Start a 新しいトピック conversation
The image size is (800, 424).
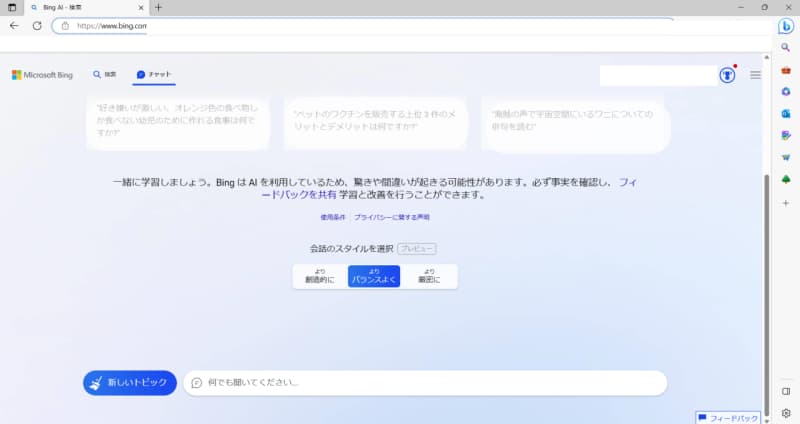pos(130,383)
